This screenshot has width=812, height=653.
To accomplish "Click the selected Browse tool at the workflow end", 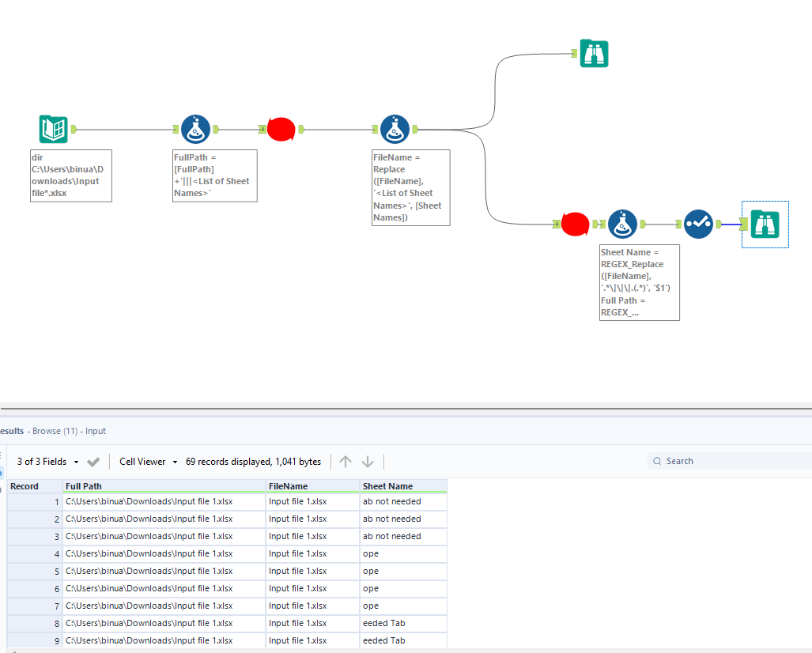I will 765,225.
